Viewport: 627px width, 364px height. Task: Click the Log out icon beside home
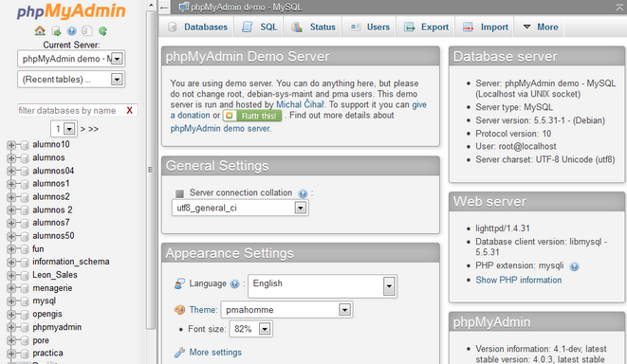(56, 31)
